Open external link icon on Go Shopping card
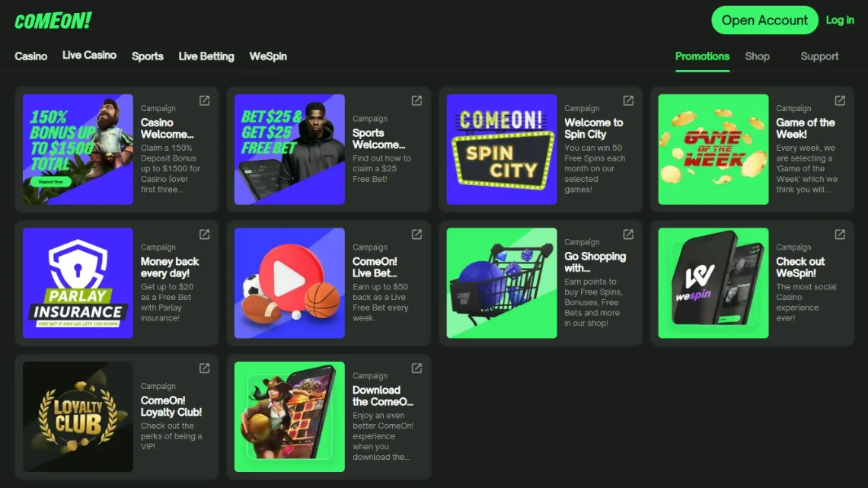Viewport: 868px width, 488px height. 628,234
